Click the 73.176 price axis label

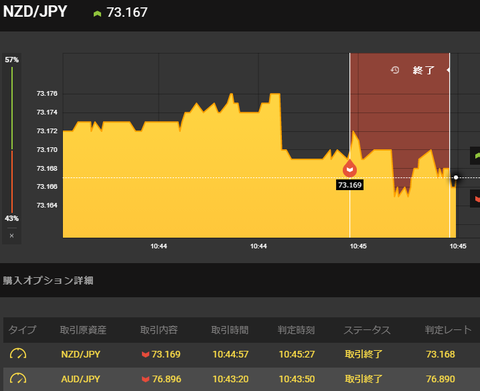pyautogui.click(x=47, y=94)
